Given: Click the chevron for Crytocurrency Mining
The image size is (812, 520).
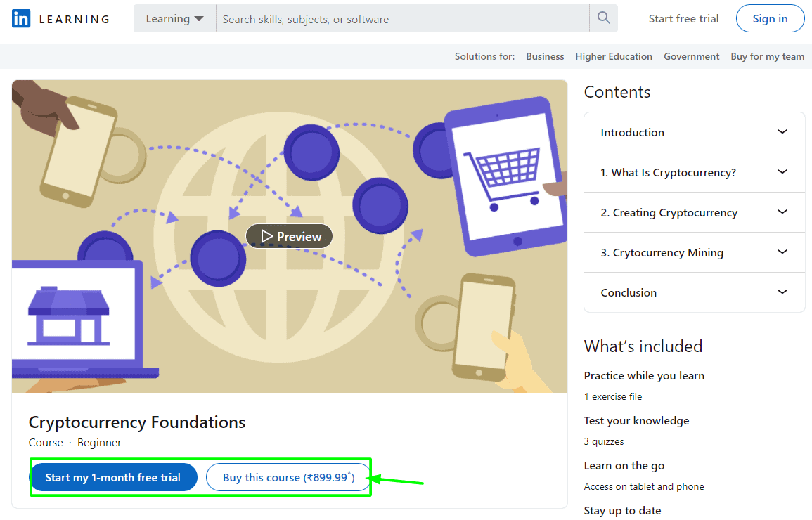Looking at the screenshot, I should (782, 252).
